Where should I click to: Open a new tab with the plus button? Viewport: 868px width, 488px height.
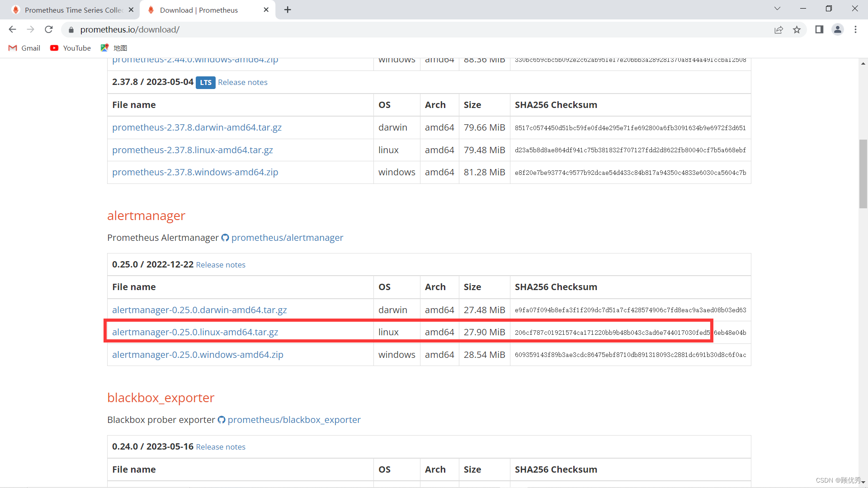[x=288, y=9]
